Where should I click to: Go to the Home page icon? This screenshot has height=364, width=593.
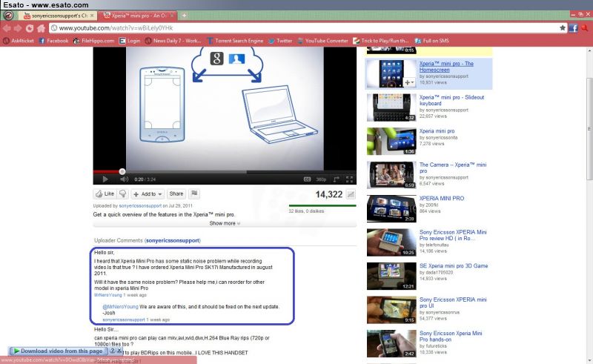pos(42,28)
